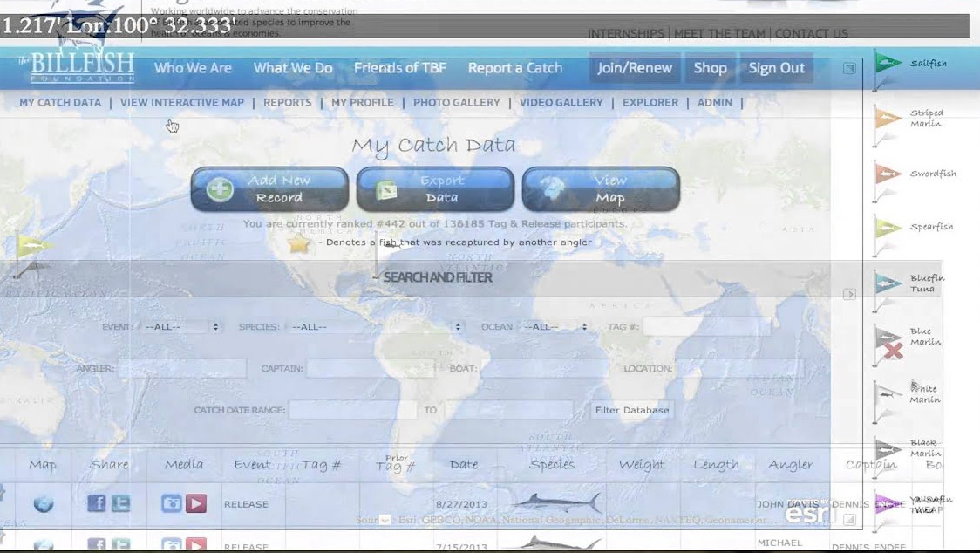Click the globe map icon in first row
The height and width of the screenshot is (553, 980).
(43, 503)
